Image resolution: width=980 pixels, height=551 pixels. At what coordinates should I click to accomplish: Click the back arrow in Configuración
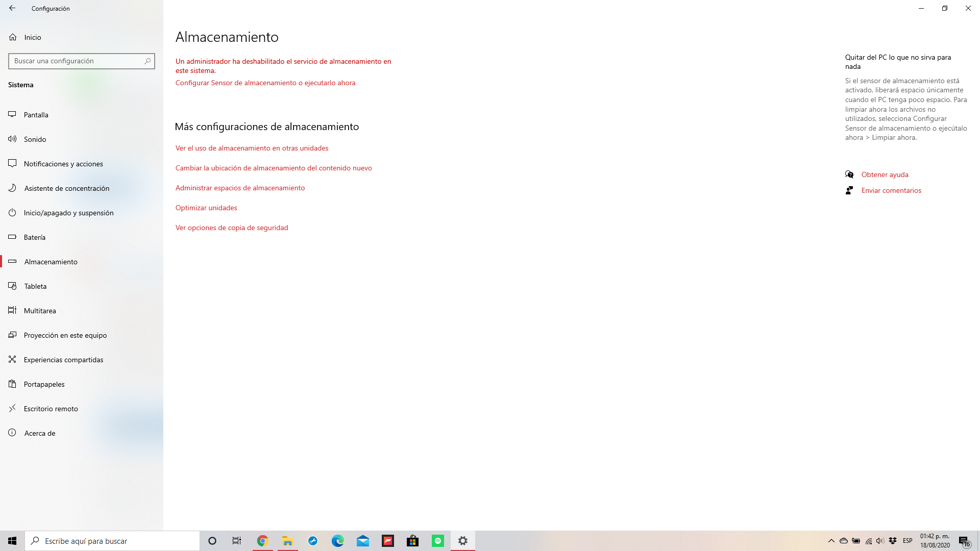pos(12,8)
